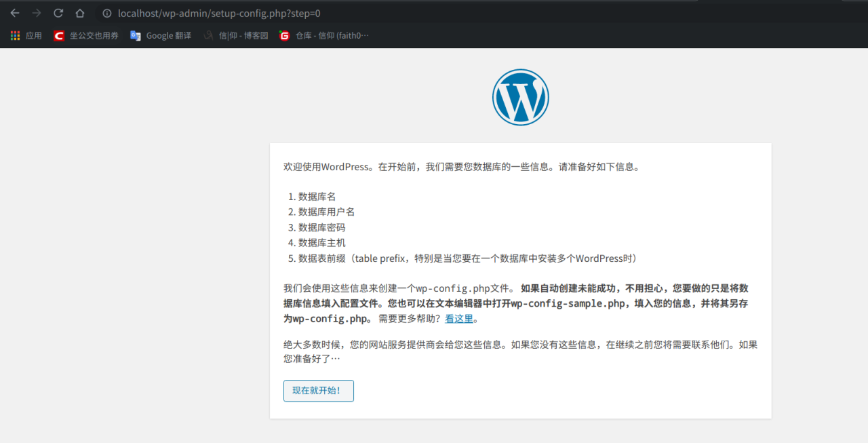Open the 坐公交也用券 bookmark icon
The height and width of the screenshot is (443, 868).
point(59,35)
